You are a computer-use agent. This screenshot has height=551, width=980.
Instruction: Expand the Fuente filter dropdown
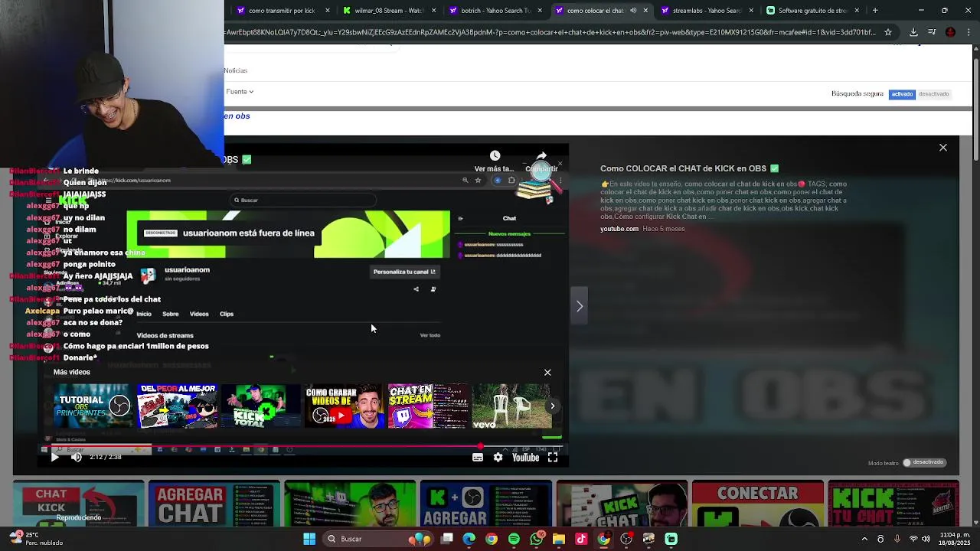coord(240,92)
